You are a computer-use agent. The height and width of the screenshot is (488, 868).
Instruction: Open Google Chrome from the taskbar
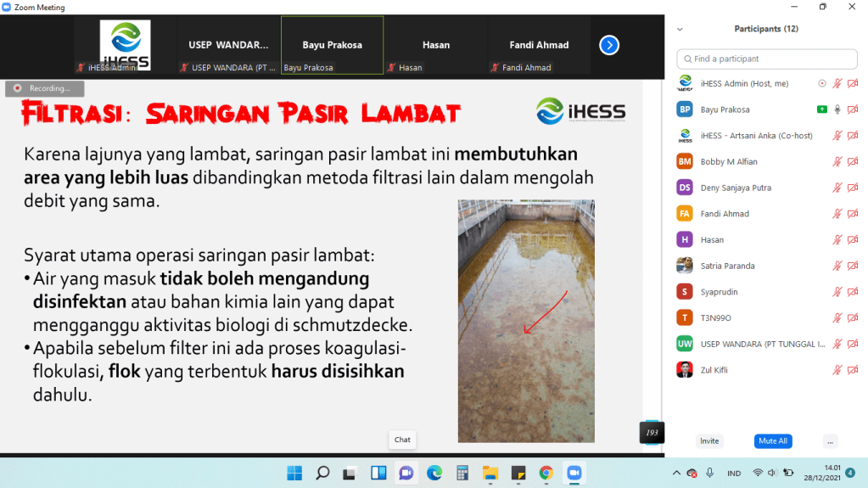tap(546, 473)
